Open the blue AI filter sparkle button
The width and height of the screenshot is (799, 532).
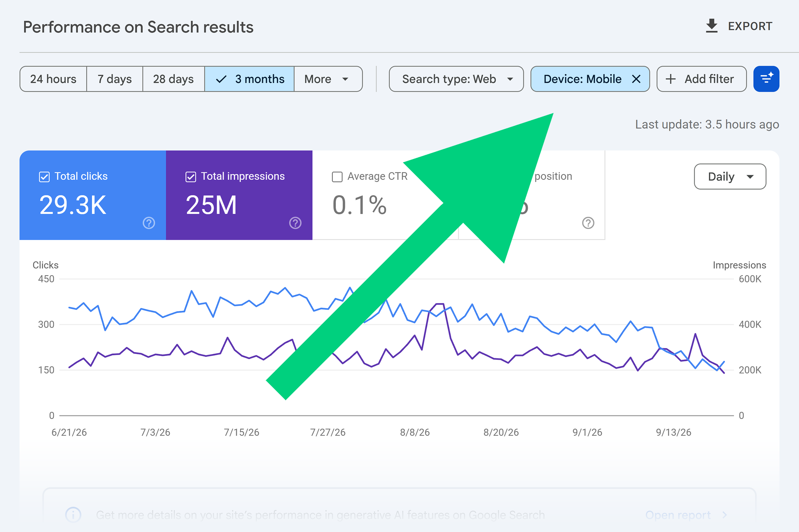[766, 79]
